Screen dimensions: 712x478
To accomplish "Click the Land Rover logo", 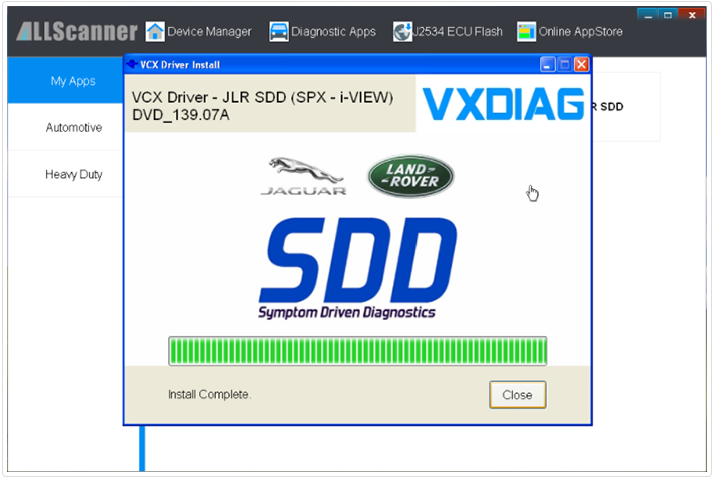I will pos(411,176).
